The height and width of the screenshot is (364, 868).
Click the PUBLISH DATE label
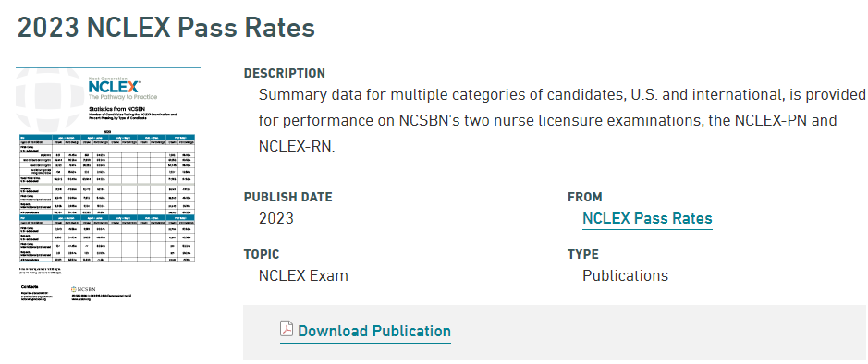click(x=287, y=197)
